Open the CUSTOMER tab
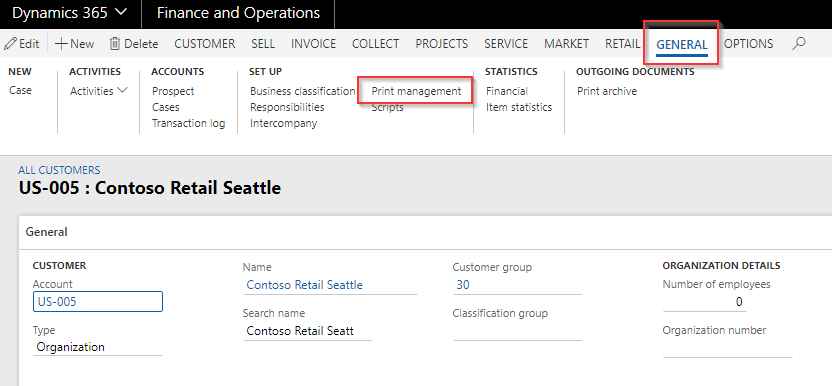 pyautogui.click(x=205, y=44)
